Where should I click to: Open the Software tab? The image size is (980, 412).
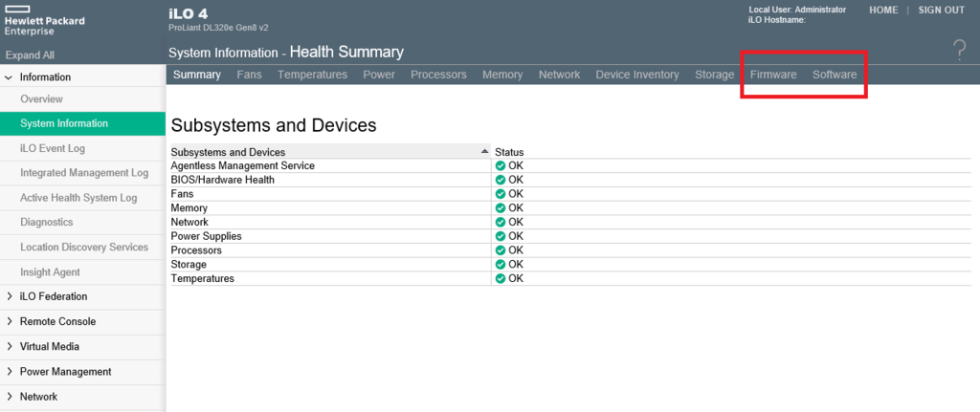[x=835, y=75]
